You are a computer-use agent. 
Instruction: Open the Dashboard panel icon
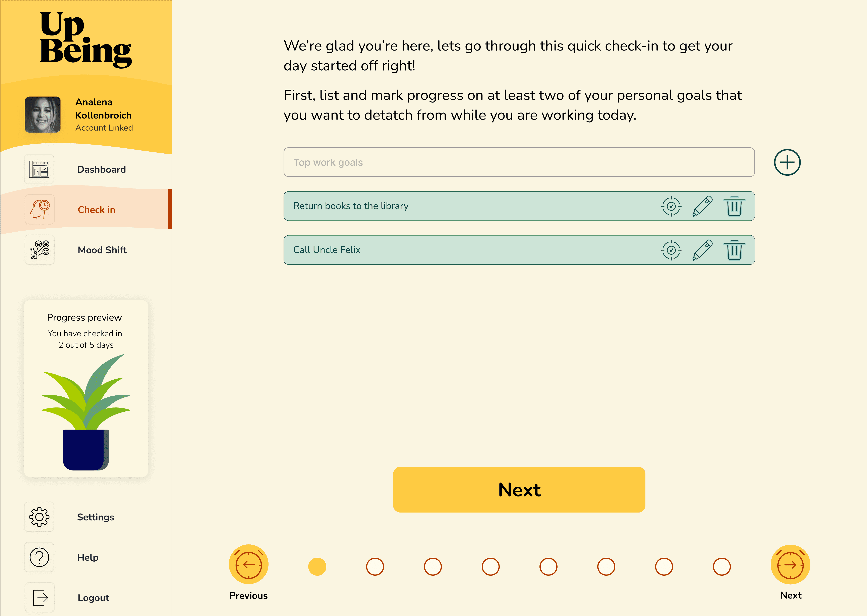(39, 169)
